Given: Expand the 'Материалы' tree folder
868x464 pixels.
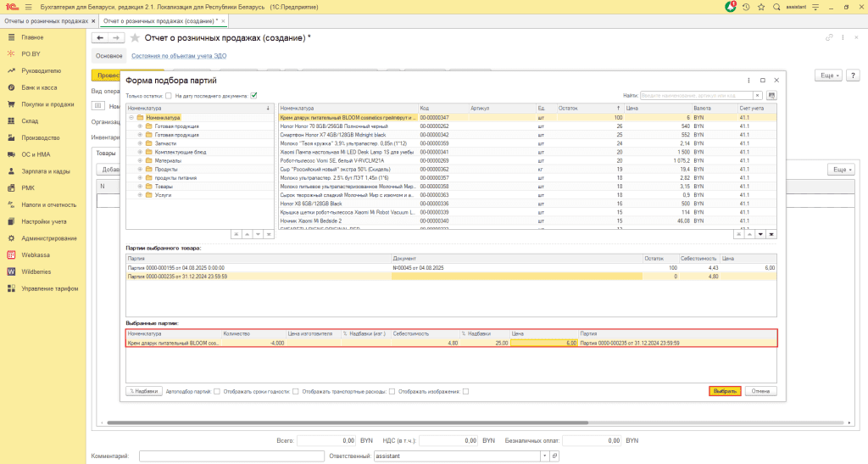Looking at the screenshot, I should point(140,159).
